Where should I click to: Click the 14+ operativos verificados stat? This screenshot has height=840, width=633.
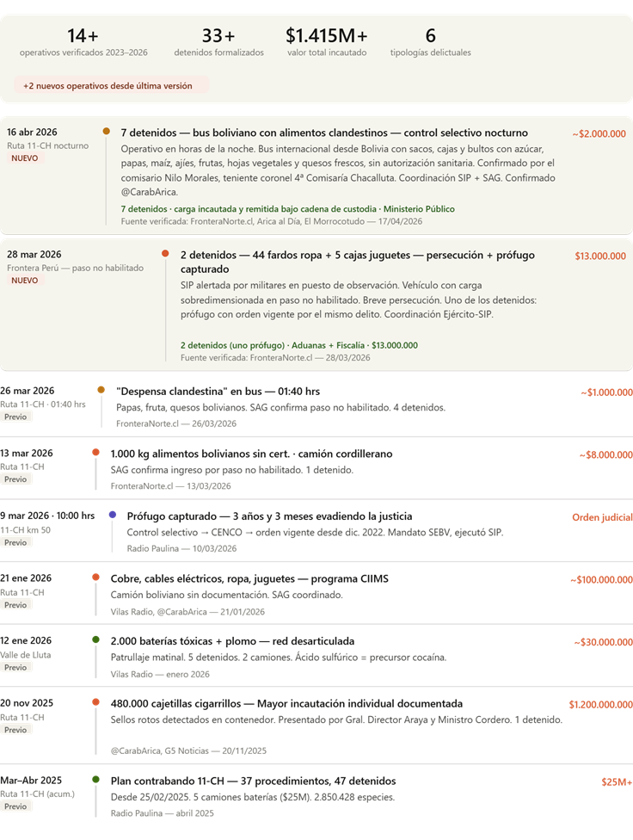(x=83, y=43)
